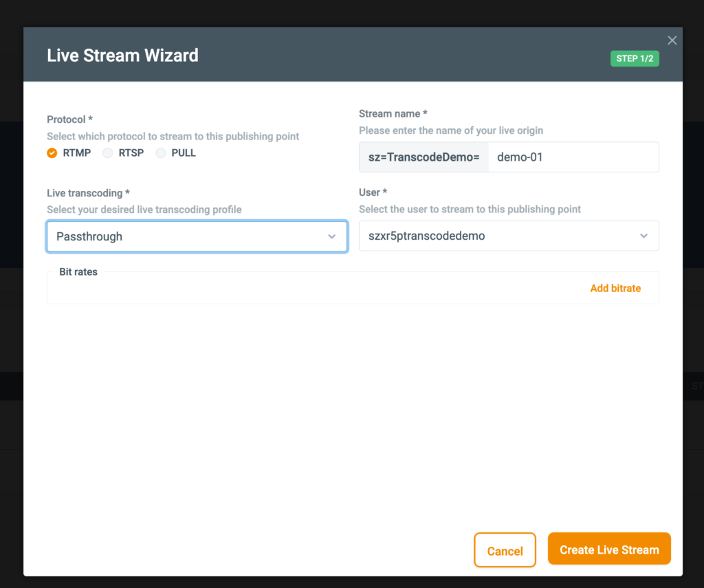Click the User dropdown chevron icon
The width and height of the screenshot is (704, 588).
(644, 236)
